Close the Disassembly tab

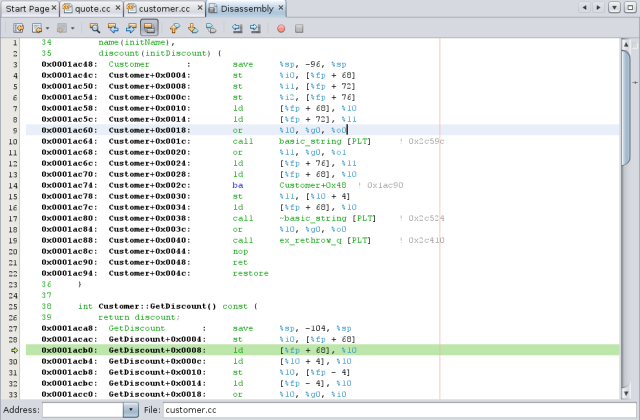tap(281, 8)
